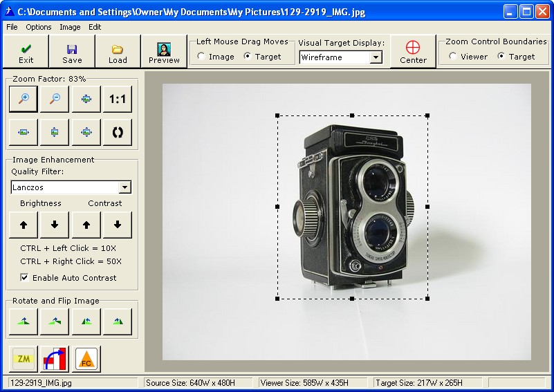Click the fit-height vertical arrows image button
Screen dimensions: 554x392
(55, 132)
